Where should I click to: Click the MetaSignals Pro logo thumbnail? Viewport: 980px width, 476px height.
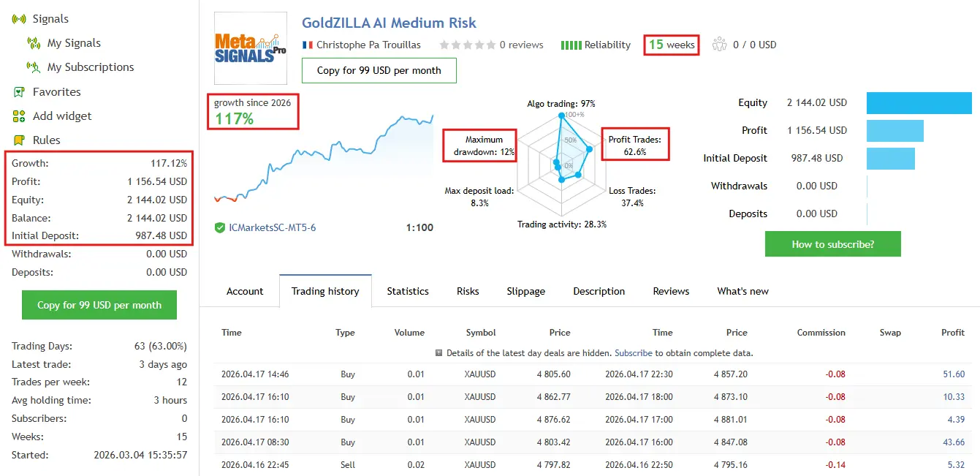tap(251, 48)
